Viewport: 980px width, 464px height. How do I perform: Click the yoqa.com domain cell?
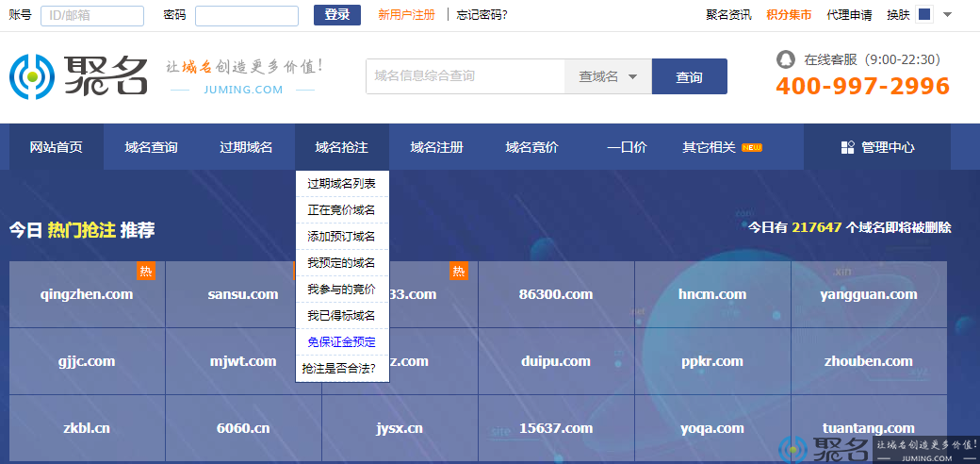coord(712,428)
